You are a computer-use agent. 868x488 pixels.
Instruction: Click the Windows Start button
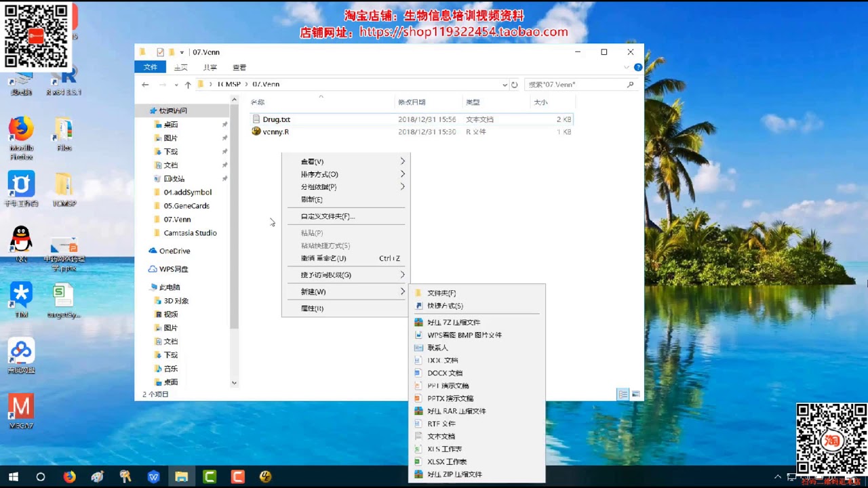(13, 476)
